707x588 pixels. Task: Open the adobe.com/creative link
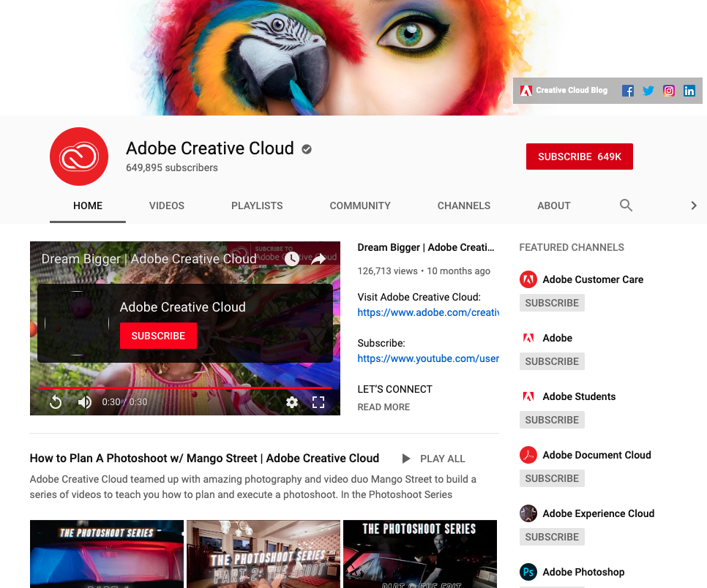click(428, 312)
